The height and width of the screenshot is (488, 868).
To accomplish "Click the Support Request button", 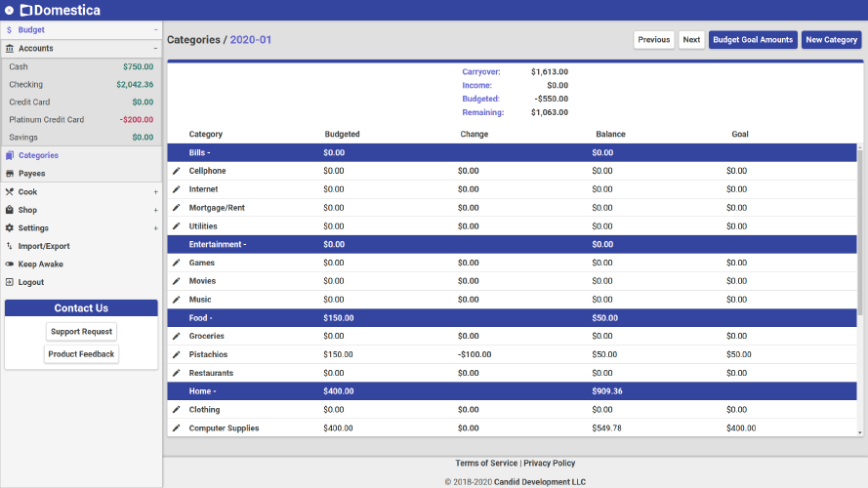I will tap(81, 332).
